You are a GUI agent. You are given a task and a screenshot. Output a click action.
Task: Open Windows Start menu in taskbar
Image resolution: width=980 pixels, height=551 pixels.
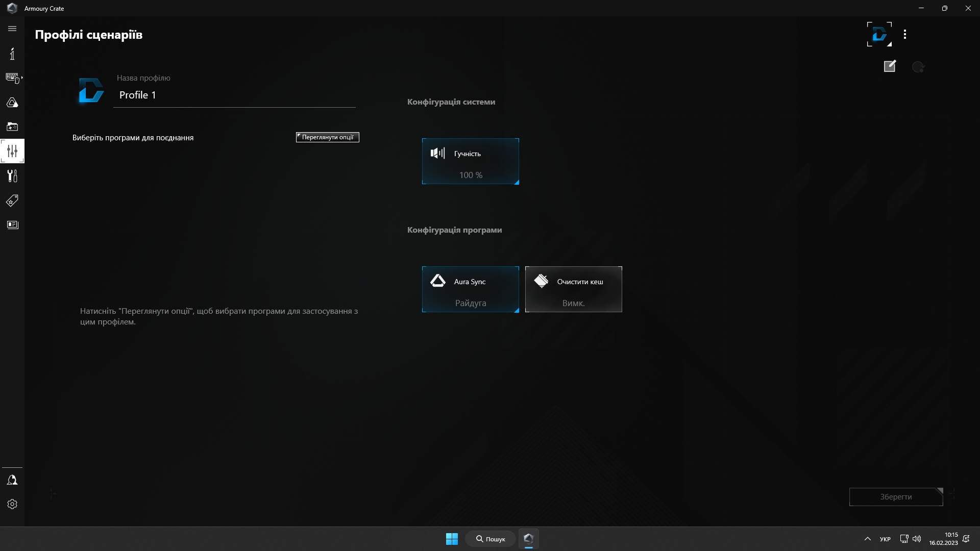coord(452,539)
